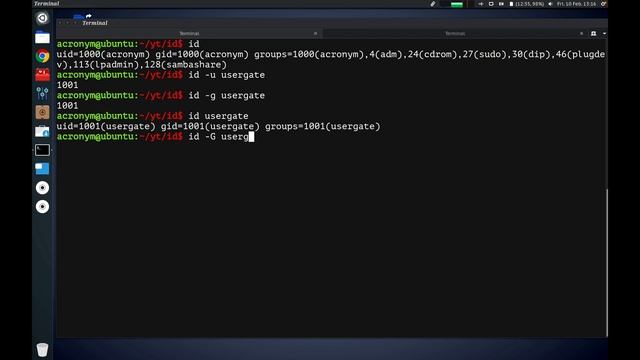Open the red toolbox app in dock

tap(42, 75)
